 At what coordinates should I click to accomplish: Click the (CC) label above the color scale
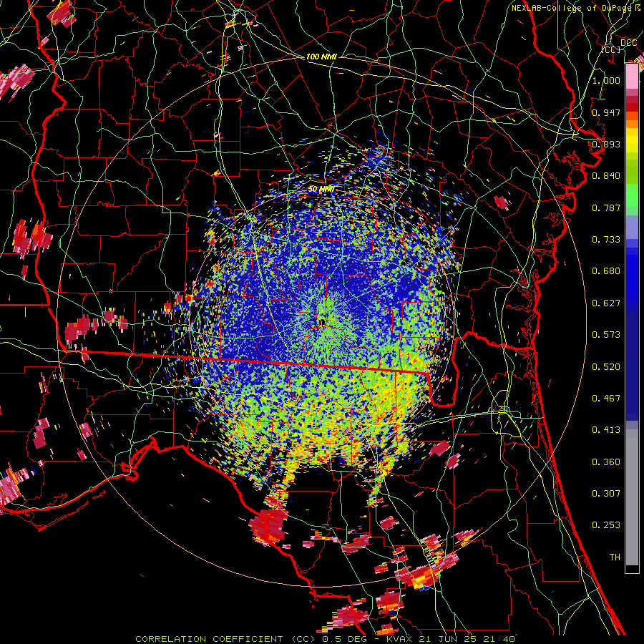[611, 49]
